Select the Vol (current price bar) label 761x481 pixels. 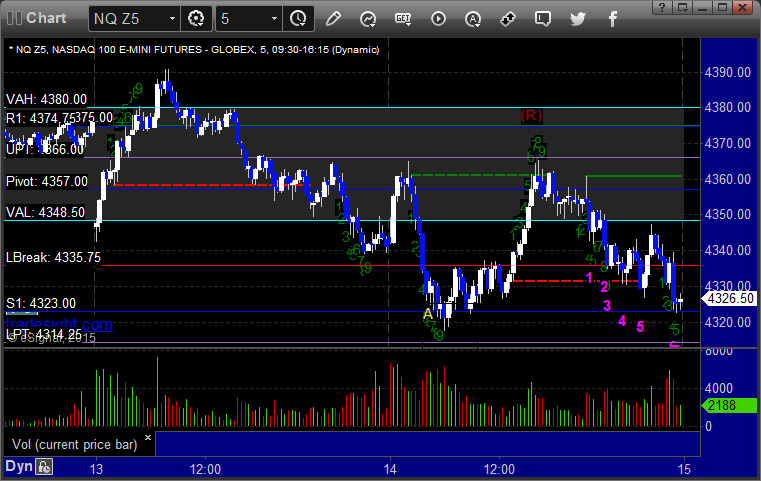[75, 445]
